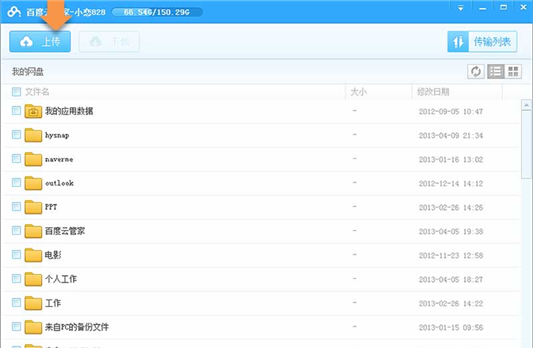Image resolution: width=533 pixels, height=361 pixels.
Task: Click the greyed download button
Action: 109,41
